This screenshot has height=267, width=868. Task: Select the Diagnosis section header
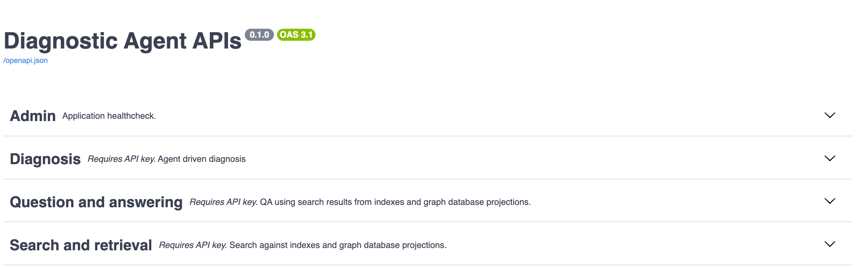tap(45, 158)
